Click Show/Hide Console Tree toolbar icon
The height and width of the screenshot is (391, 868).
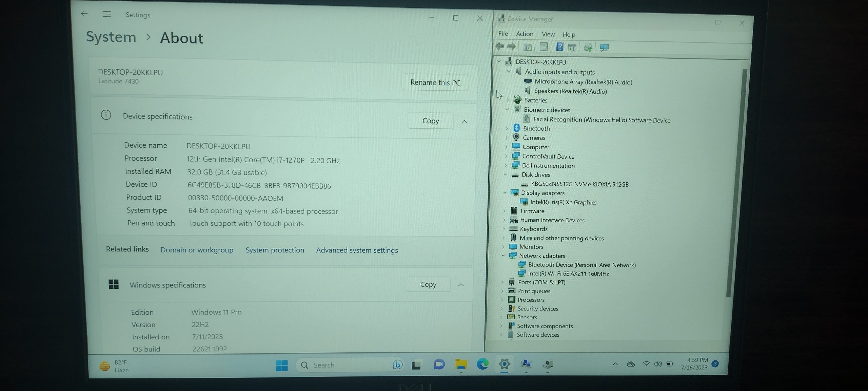pos(527,47)
